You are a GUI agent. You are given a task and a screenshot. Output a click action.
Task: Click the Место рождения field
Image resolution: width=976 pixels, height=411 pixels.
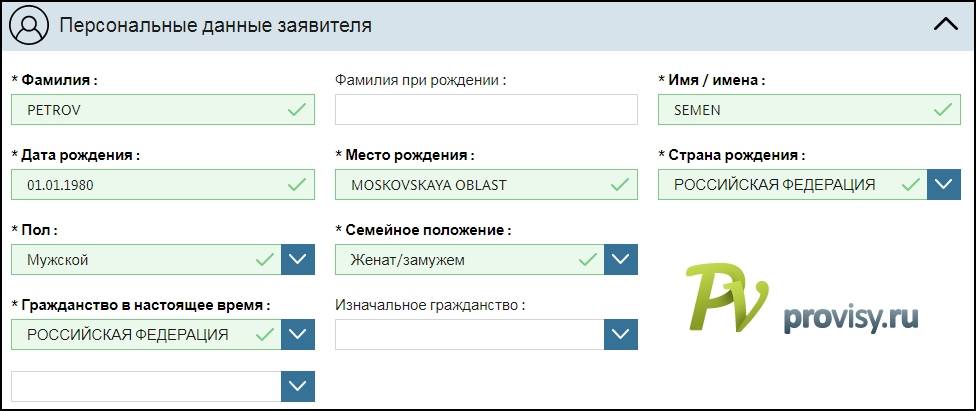475,185
